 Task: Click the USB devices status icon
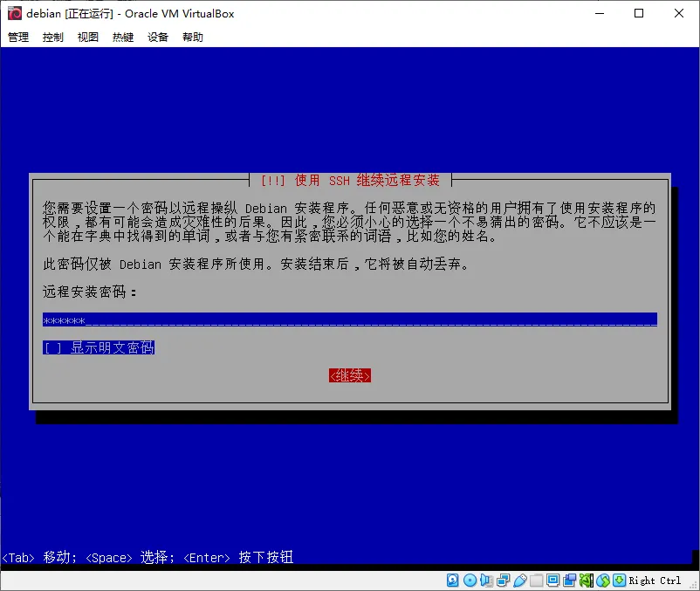[x=520, y=581]
